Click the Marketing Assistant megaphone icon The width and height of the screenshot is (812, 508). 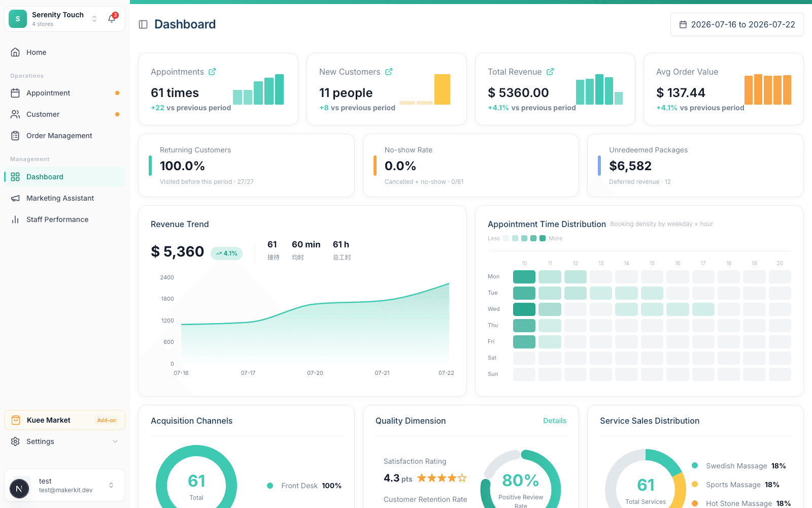tap(15, 198)
